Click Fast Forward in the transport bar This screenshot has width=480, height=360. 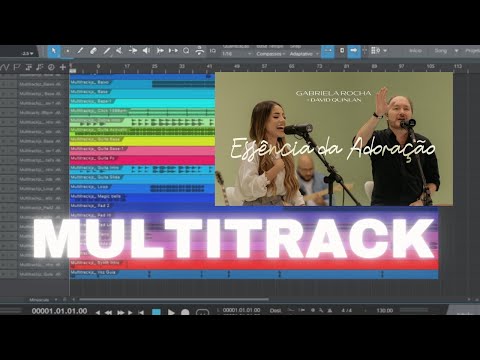121,313
